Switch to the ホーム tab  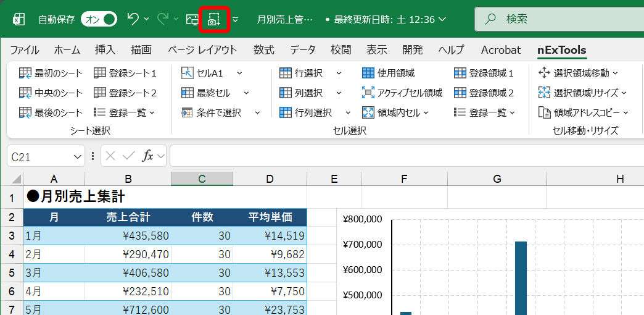pyautogui.click(x=67, y=50)
